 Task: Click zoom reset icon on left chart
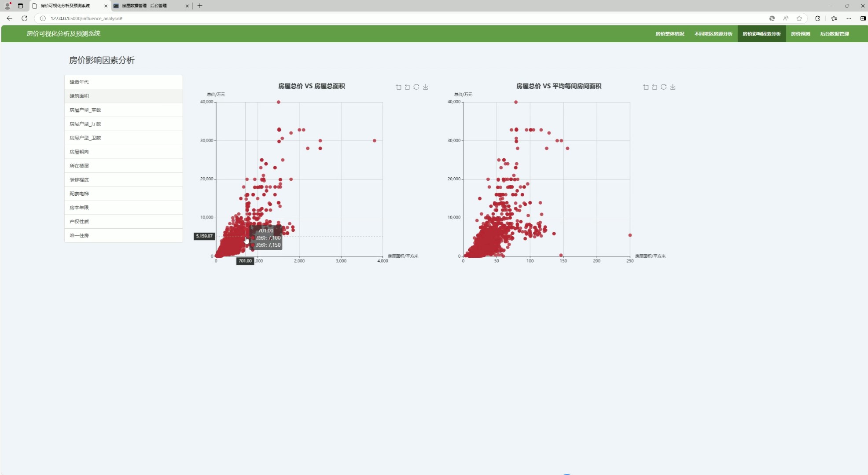pyautogui.click(x=407, y=87)
